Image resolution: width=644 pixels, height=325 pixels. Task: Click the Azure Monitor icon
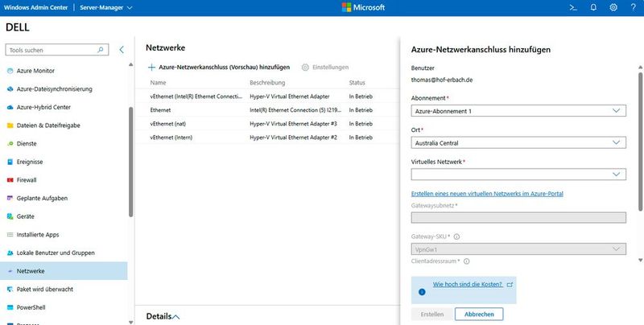pyautogui.click(x=10, y=71)
